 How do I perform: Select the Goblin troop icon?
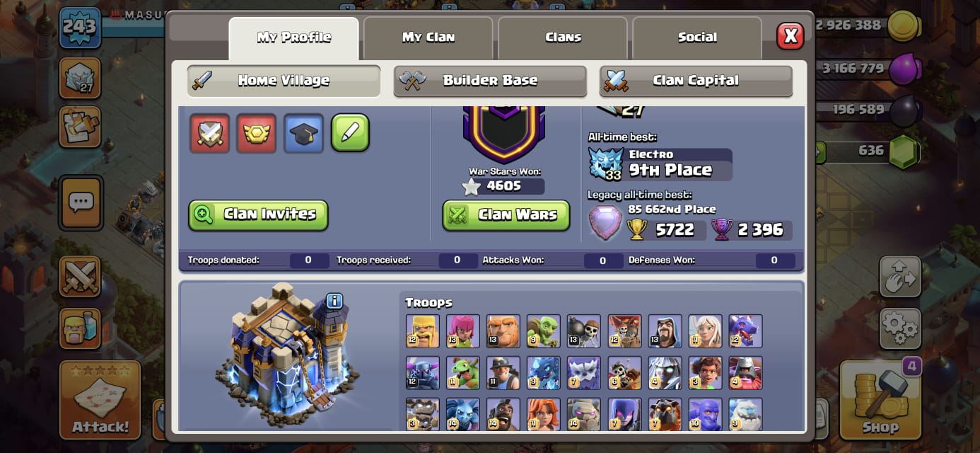point(544,331)
